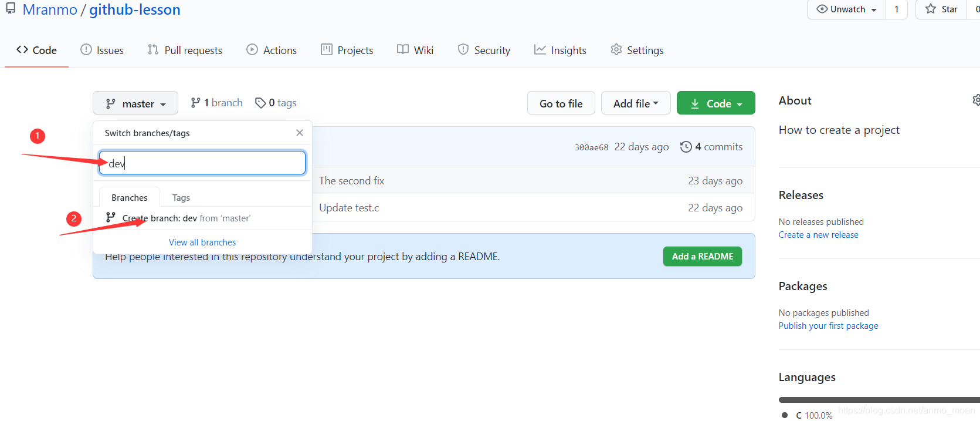Star the repository

click(x=941, y=9)
